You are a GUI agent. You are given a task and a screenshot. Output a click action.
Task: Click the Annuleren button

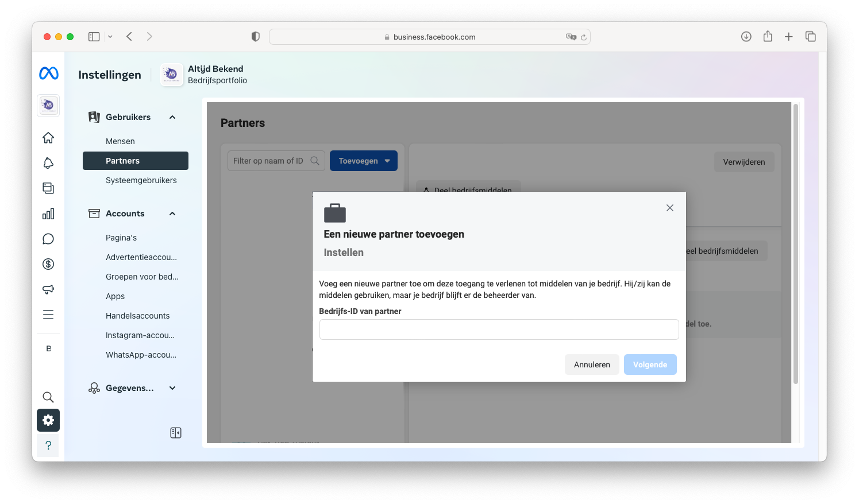[x=592, y=365]
